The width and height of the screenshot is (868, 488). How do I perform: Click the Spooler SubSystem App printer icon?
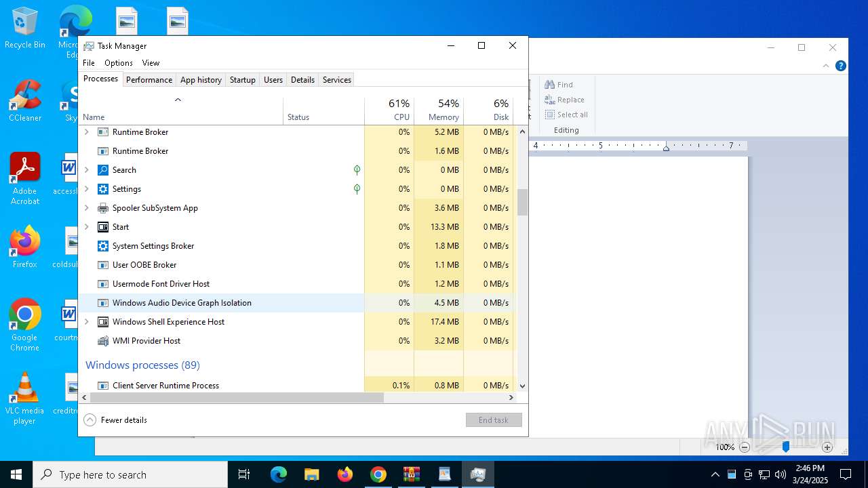(x=103, y=208)
